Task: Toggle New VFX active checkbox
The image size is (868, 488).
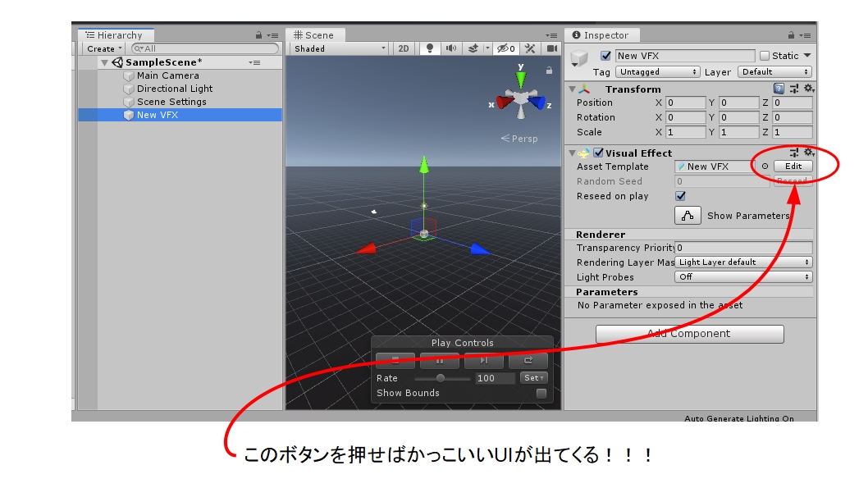Action: [x=605, y=55]
